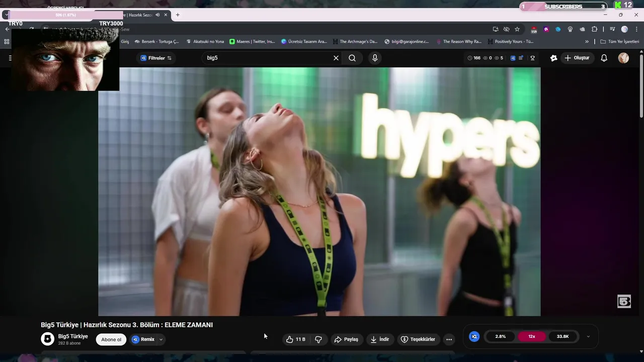Viewport: 644px width, 362px height.
Task: Clear the big5 search field text
Action: pos(336,58)
